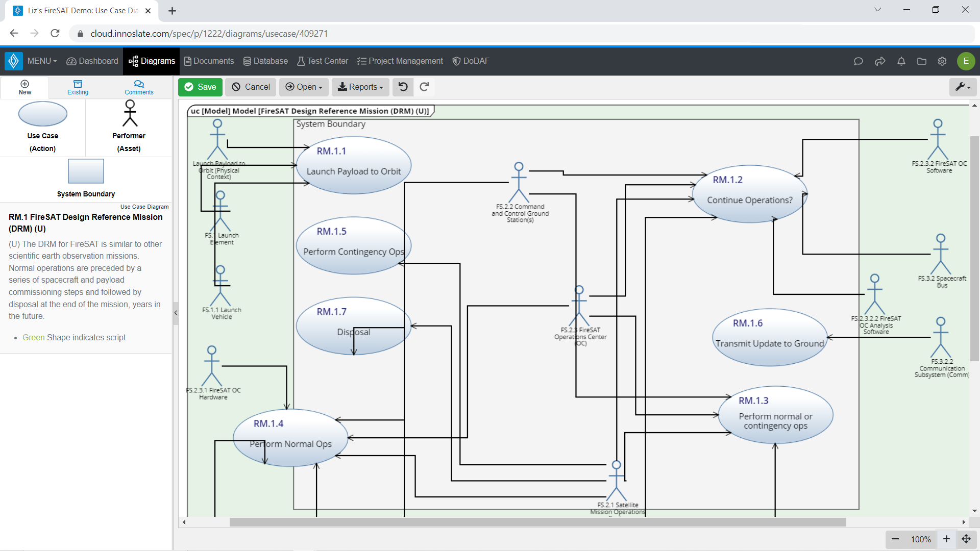This screenshot has width=980, height=551.
Task: Expand the Open dropdown in the toolbar
Action: [304, 87]
